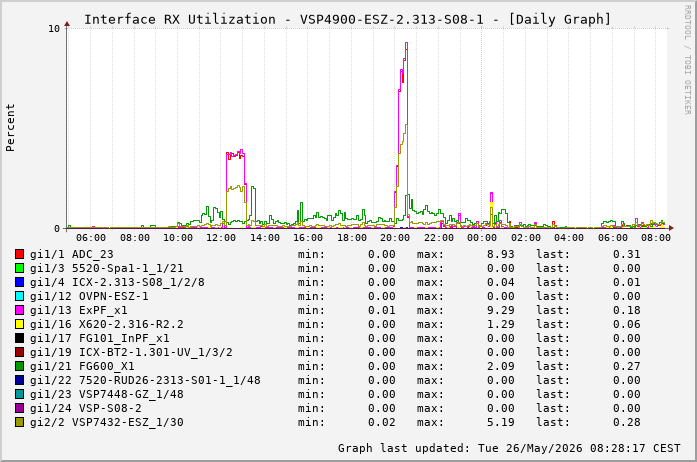Click the max value 5.19 for VSP7432-ESZ_1/30
697x462 pixels.
501,422
